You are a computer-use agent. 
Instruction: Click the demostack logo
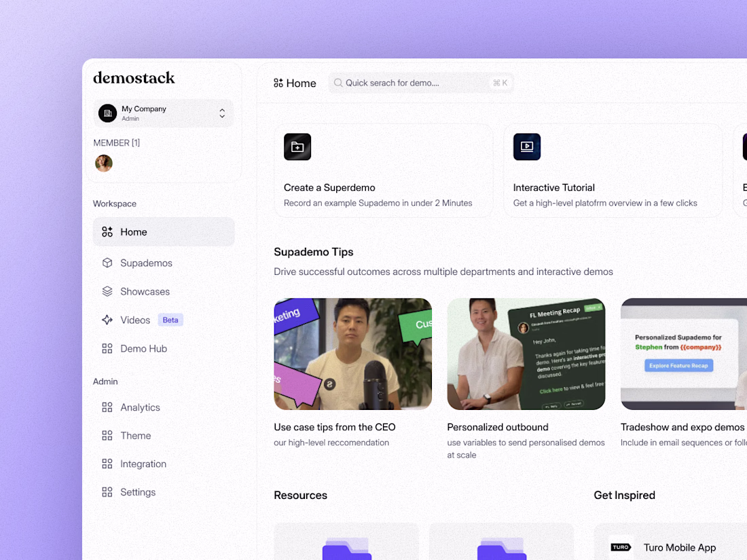click(x=134, y=77)
